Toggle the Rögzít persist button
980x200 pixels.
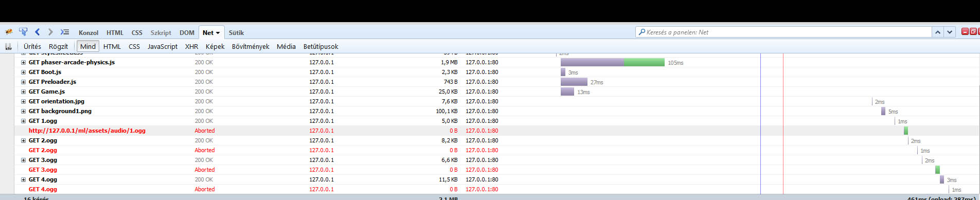point(58,46)
